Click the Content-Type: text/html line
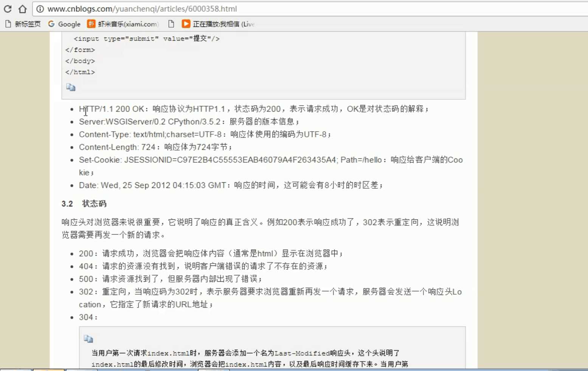The height and width of the screenshot is (371, 588). [205, 134]
